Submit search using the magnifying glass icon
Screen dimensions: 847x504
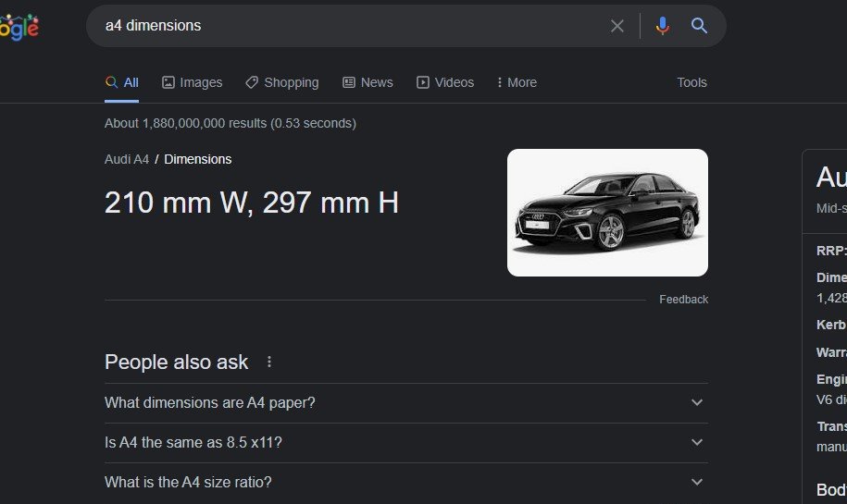pyautogui.click(x=699, y=25)
